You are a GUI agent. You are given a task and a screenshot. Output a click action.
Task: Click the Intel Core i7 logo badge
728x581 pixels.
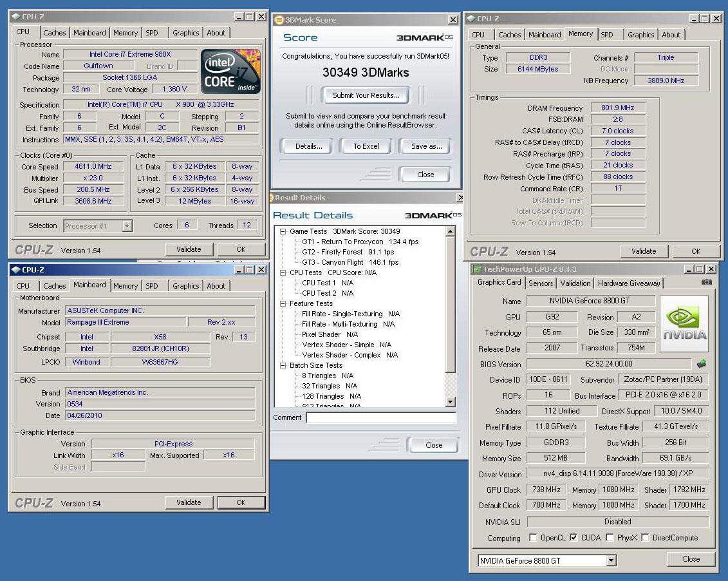pos(230,72)
